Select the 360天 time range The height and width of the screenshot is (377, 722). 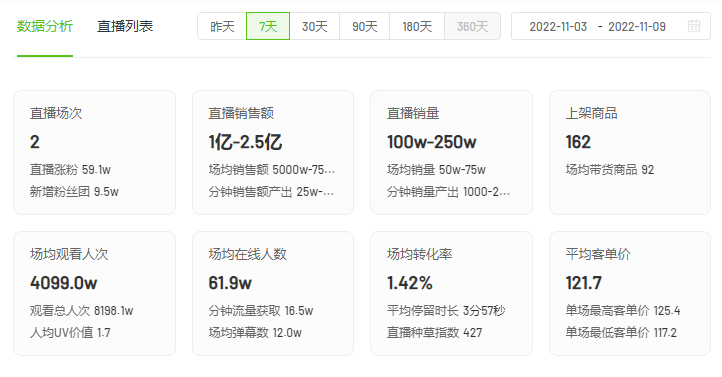[472, 26]
